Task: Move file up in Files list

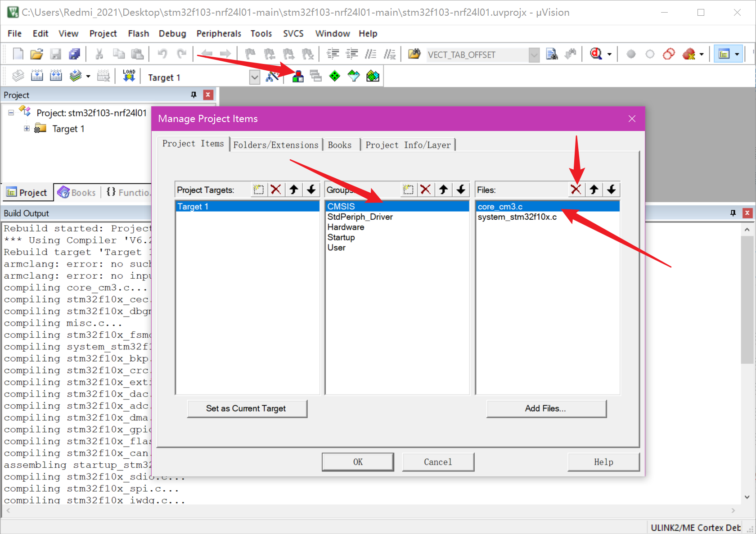Action: coord(594,190)
